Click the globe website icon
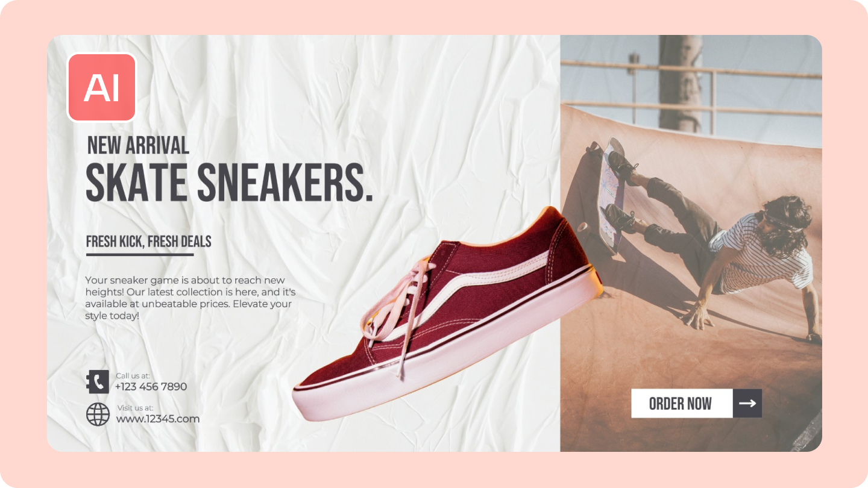This screenshot has width=868, height=488. point(98,414)
